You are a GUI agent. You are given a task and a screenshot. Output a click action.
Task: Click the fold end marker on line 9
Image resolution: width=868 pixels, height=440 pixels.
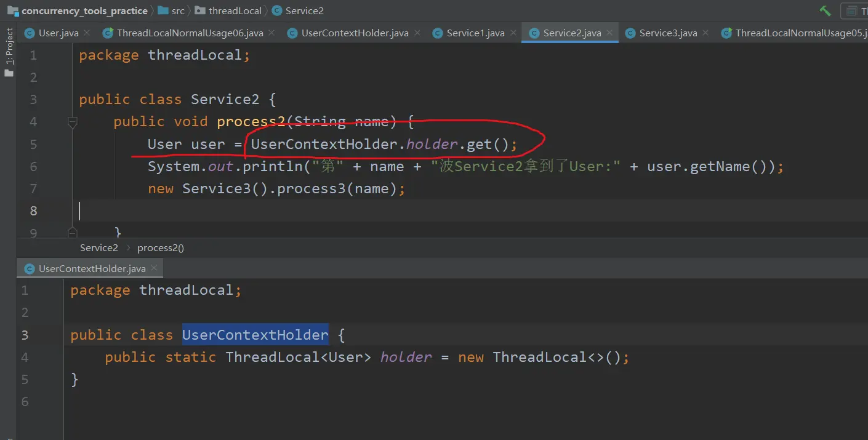tap(72, 232)
